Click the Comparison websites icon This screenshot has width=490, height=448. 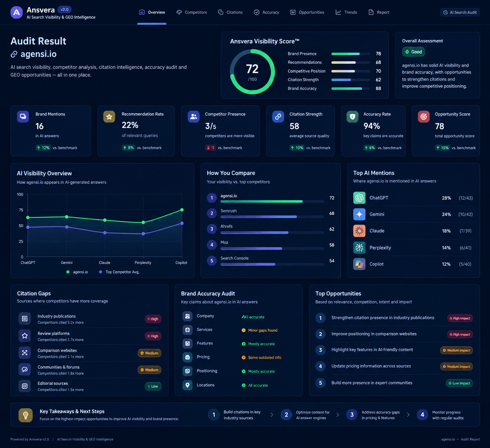point(25,353)
